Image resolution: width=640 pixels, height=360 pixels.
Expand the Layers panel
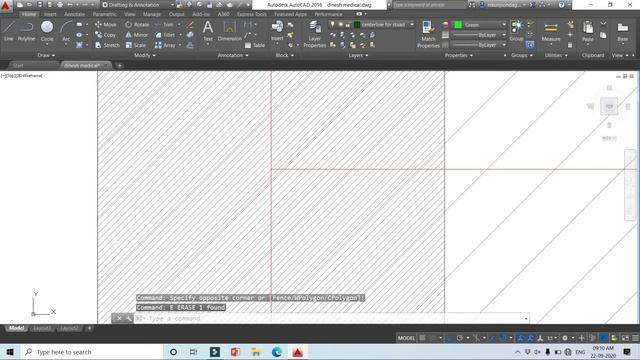click(358, 55)
